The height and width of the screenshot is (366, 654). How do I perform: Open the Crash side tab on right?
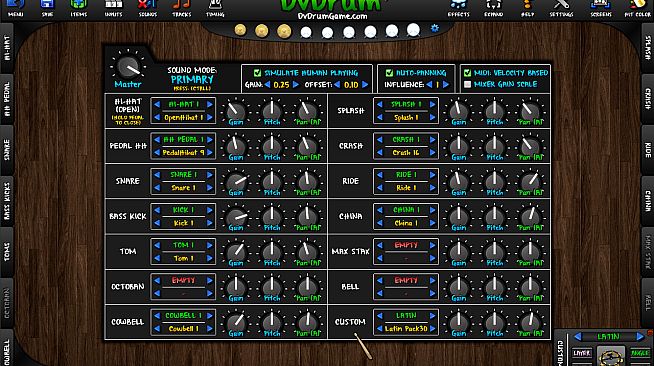coord(647,99)
